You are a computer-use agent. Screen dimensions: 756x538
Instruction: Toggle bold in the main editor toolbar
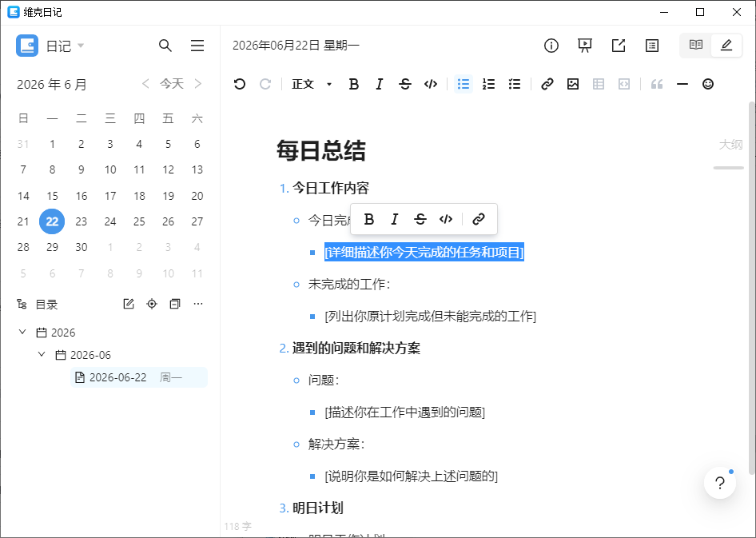(x=354, y=85)
